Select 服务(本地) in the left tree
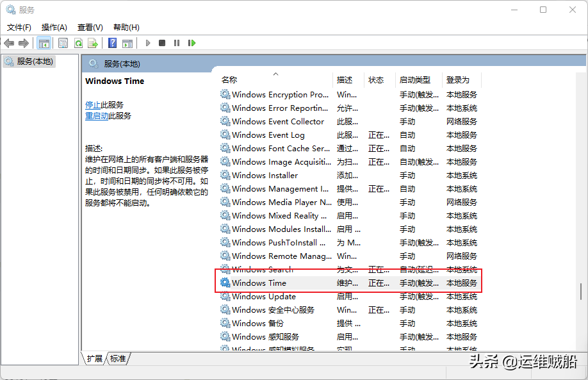This screenshot has height=380, width=588. click(29, 61)
